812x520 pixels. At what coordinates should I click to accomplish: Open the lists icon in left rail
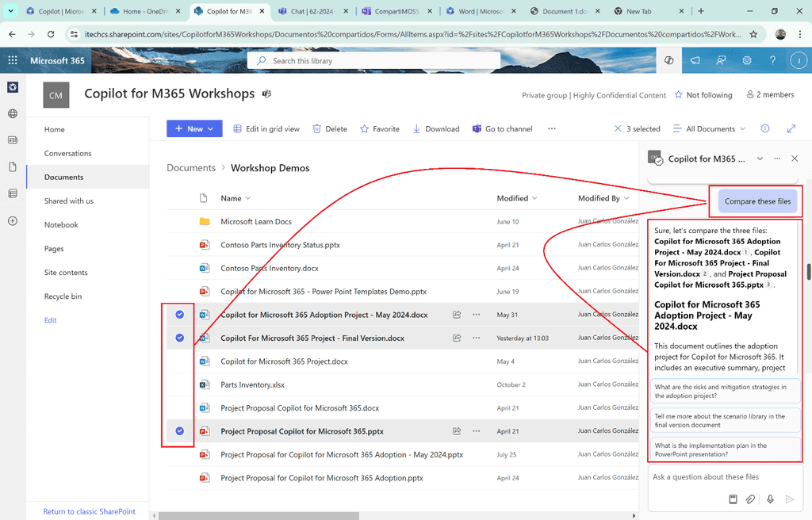pyautogui.click(x=13, y=193)
